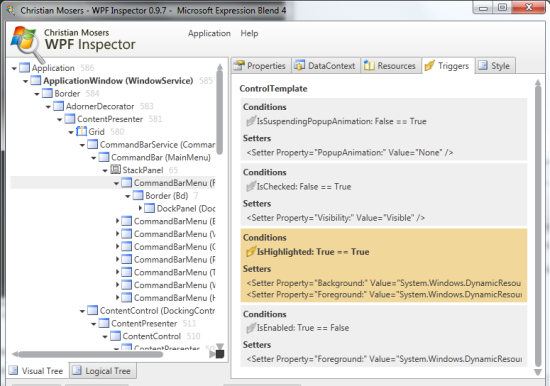Image resolution: width=550 pixels, height=386 pixels.
Task: Click the IsSuspendingPopupAnimation trigger icon
Action: [x=251, y=121]
